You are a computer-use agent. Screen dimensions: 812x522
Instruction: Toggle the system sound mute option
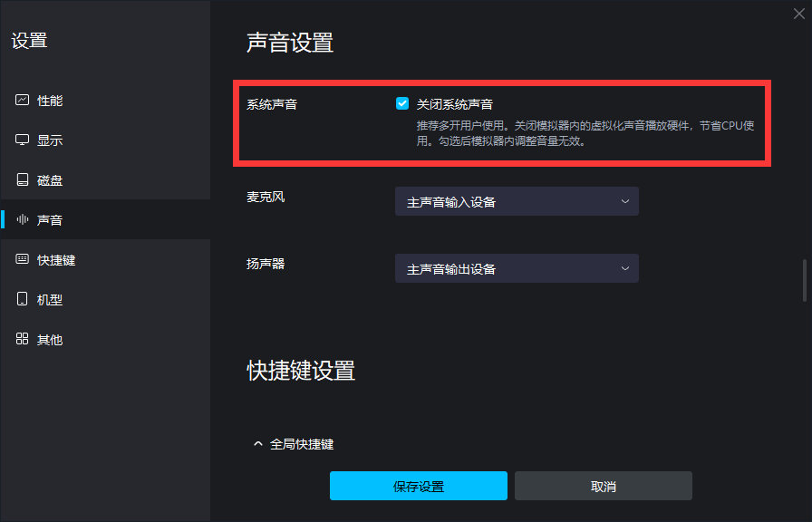coord(401,102)
